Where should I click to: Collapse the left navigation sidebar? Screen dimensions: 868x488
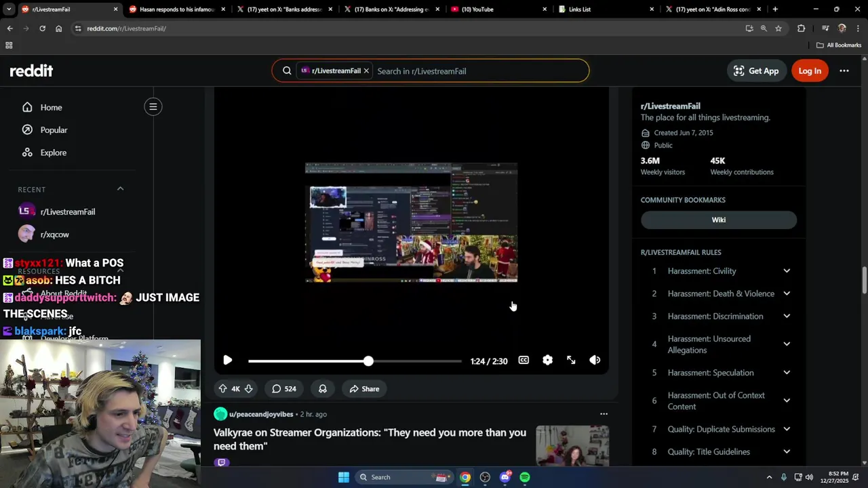(x=153, y=106)
